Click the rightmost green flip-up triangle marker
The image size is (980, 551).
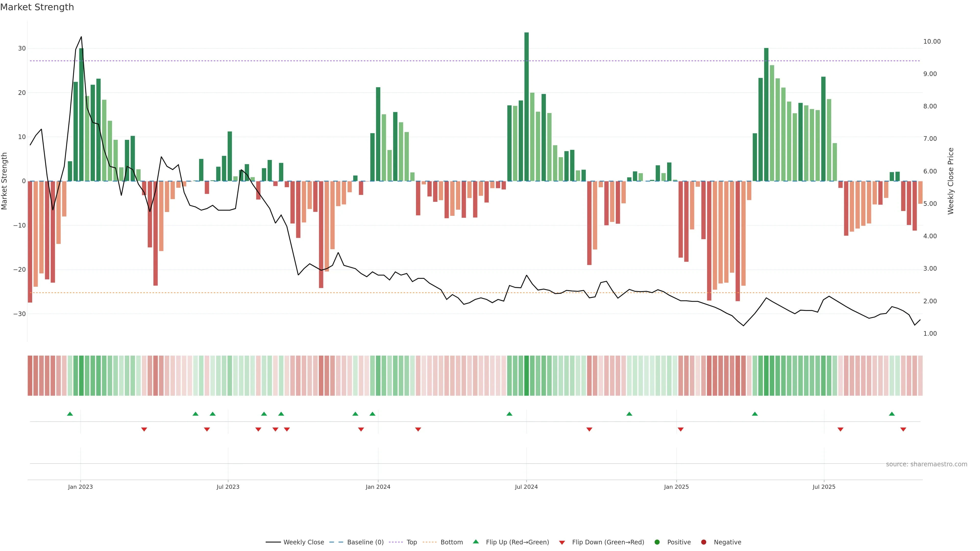point(892,414)
